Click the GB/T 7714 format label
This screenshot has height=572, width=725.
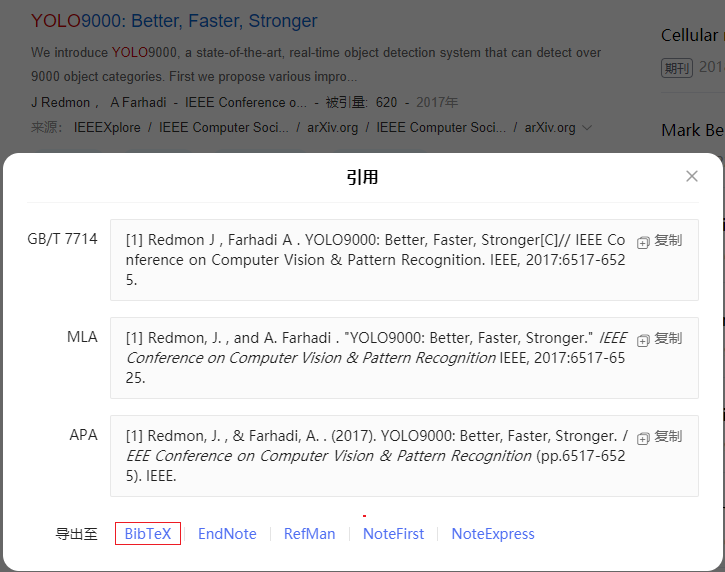coord(62,239)
